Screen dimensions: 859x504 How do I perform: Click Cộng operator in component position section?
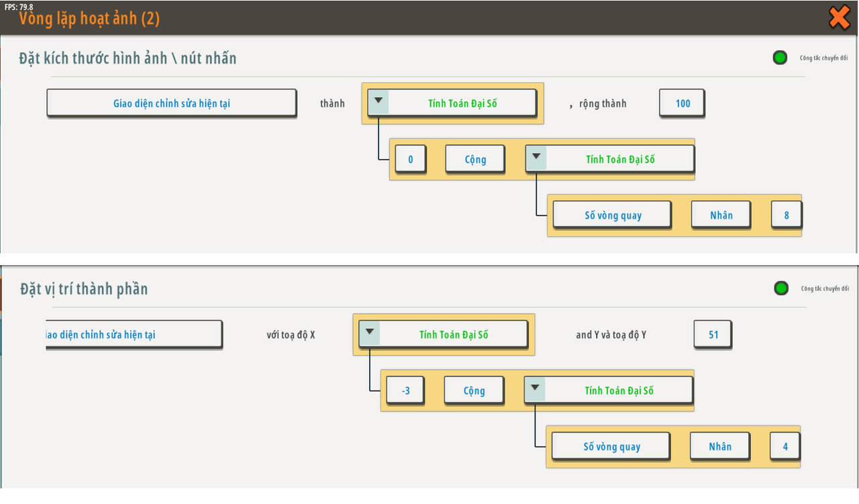point(474,391)
